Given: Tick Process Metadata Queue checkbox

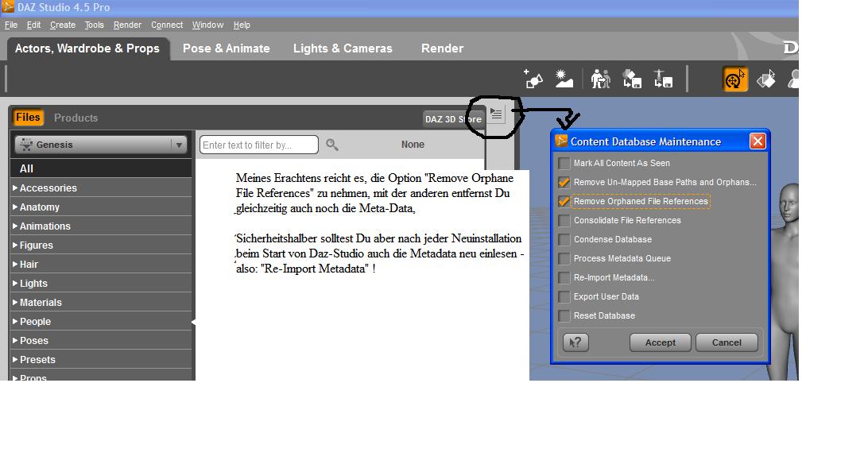Looking at the screenshot, I should (564, 258).
